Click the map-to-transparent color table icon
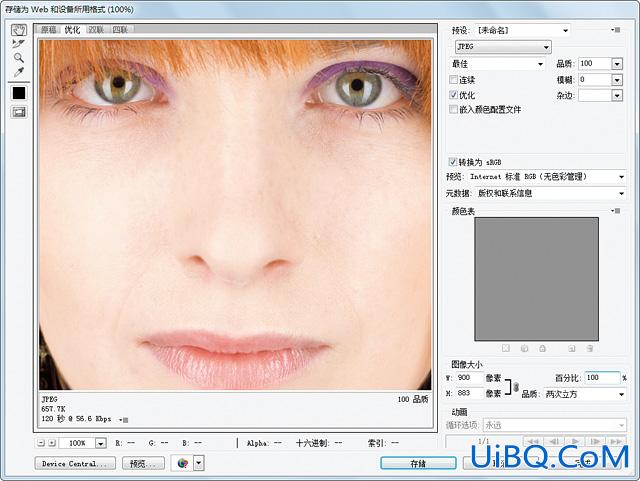Viewport: 640px width, 481px height. pyautogui.click(x=506, y=348)
